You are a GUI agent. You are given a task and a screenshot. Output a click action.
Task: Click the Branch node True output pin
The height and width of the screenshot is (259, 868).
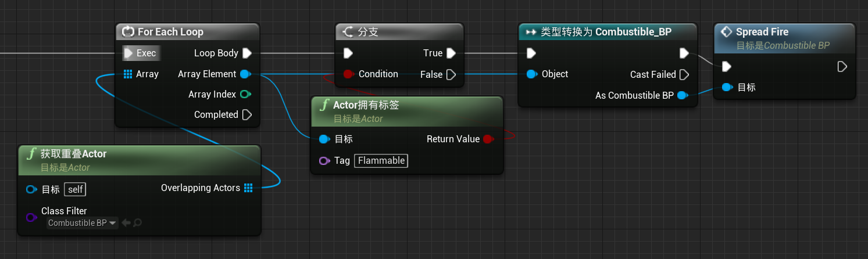pos(451,53)
